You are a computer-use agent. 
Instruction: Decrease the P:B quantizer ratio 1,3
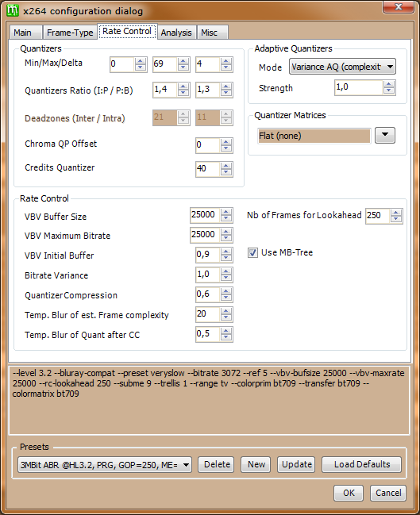tap(226, 94)
